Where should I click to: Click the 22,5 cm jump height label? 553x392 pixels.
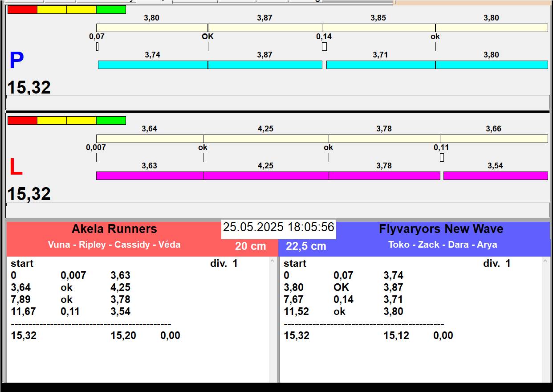pos(306,246)
